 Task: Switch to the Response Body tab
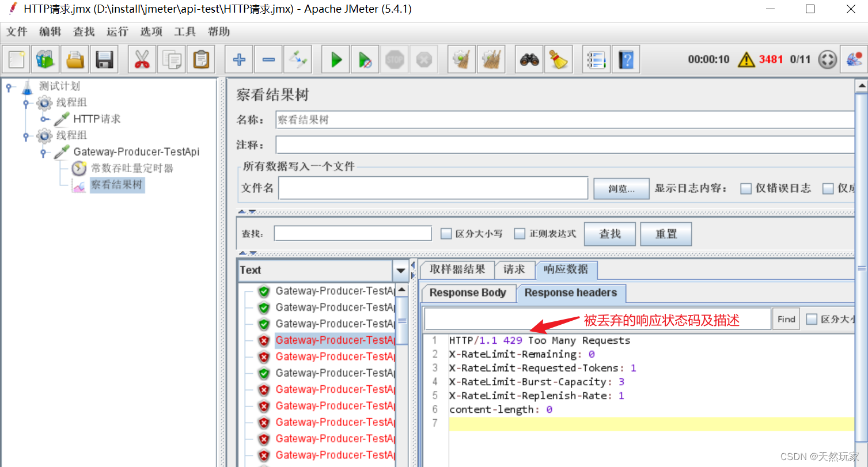click(x=468, y=293)
